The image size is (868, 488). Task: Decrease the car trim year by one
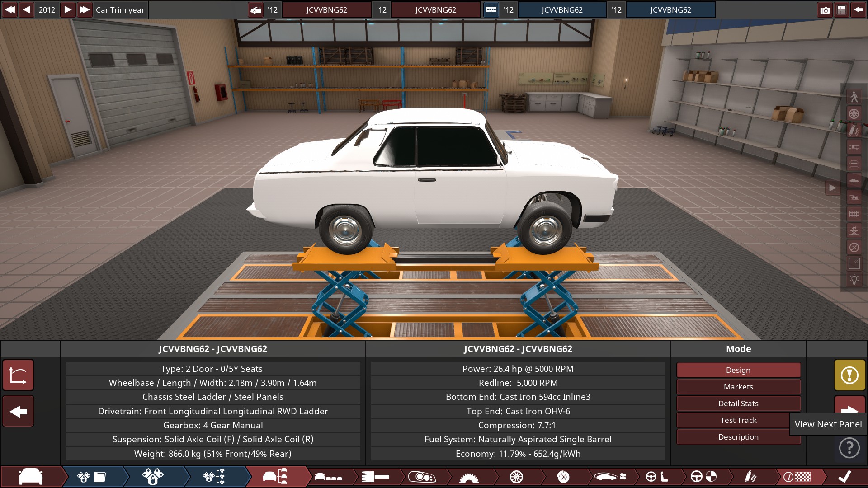(27, 9)
